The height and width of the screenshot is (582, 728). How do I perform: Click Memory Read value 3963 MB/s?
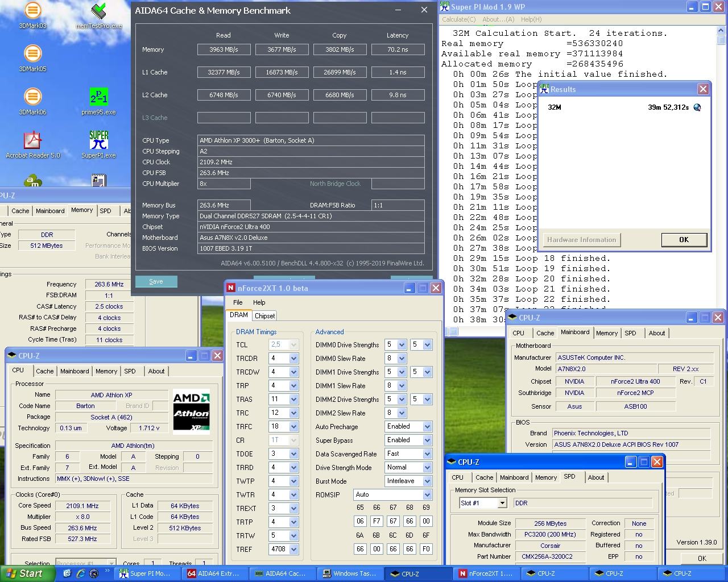click(x=224, y=49)
